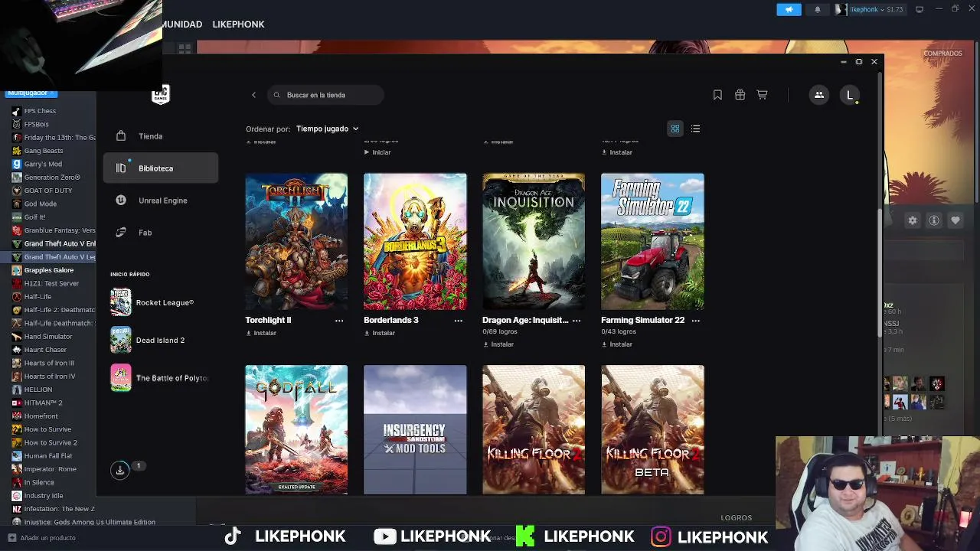Open LIKEPHONK tab in Steam menu

point(238,24)
